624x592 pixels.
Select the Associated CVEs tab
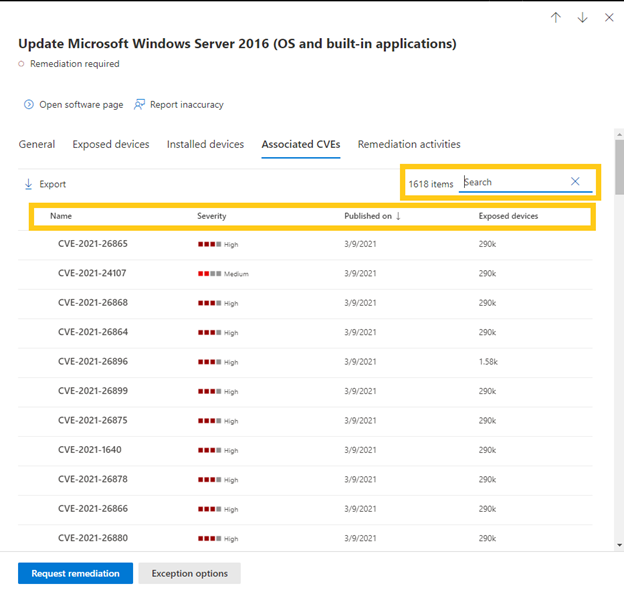click(x=301, y=144)
